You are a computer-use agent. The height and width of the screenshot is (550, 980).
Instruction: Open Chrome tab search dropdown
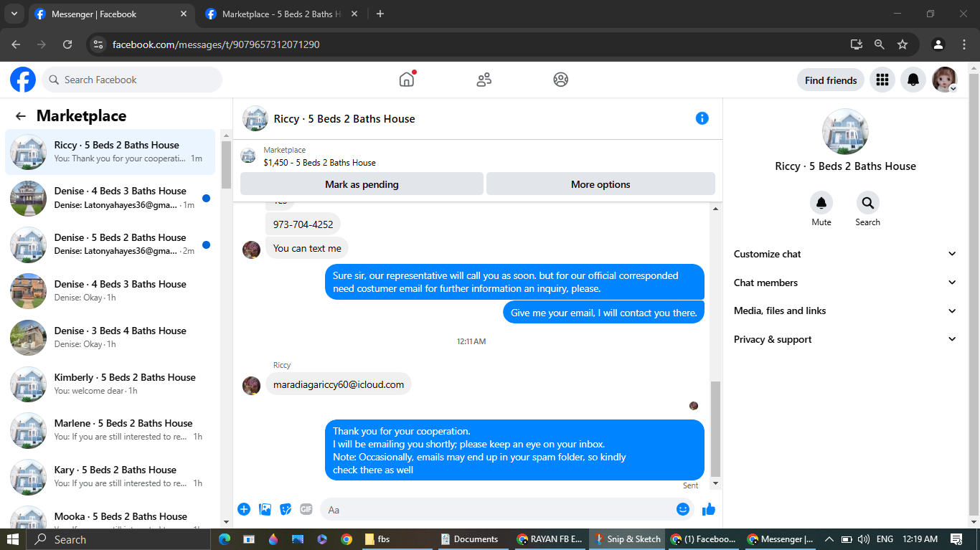14,14
